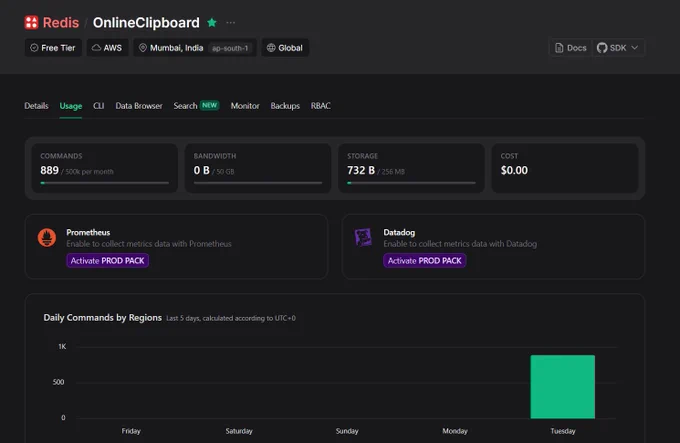Click the Redis logo icon
This screenshot has height=443, width=680.
[31, 23]
